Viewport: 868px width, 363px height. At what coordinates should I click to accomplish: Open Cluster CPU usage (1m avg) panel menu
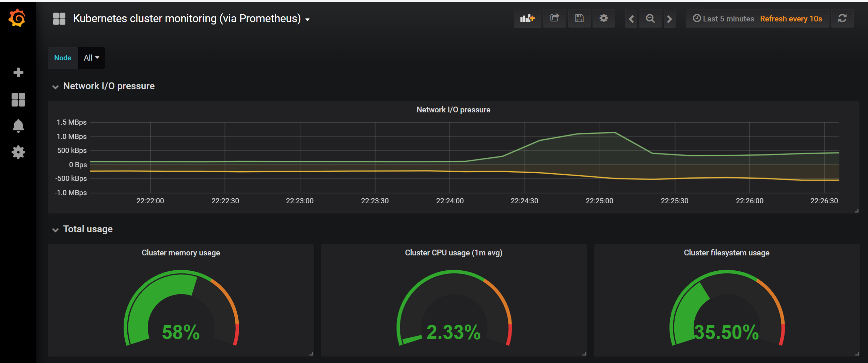[454, 253]
